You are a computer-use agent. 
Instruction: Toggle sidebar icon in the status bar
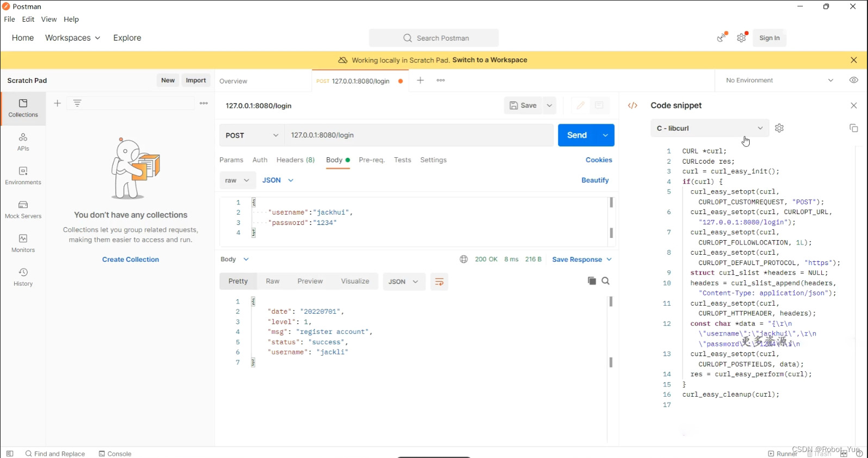pos(10,454)
